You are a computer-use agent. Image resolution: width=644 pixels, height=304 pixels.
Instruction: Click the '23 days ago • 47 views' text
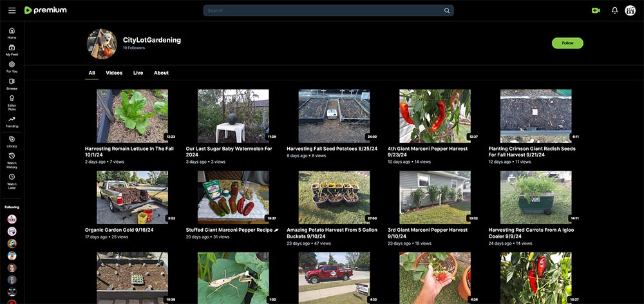click(309, 243)
